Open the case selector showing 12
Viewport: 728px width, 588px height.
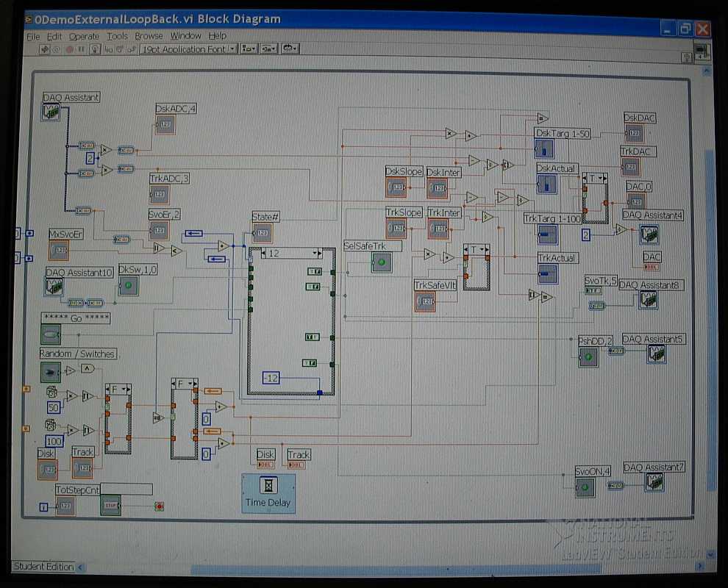click(292, 254)
